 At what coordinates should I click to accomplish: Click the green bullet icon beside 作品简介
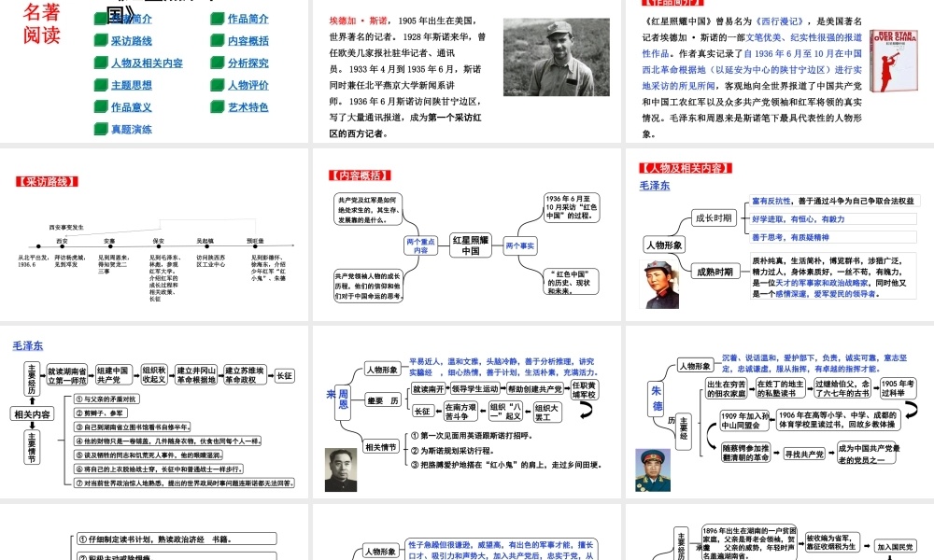tap(218, 19)
